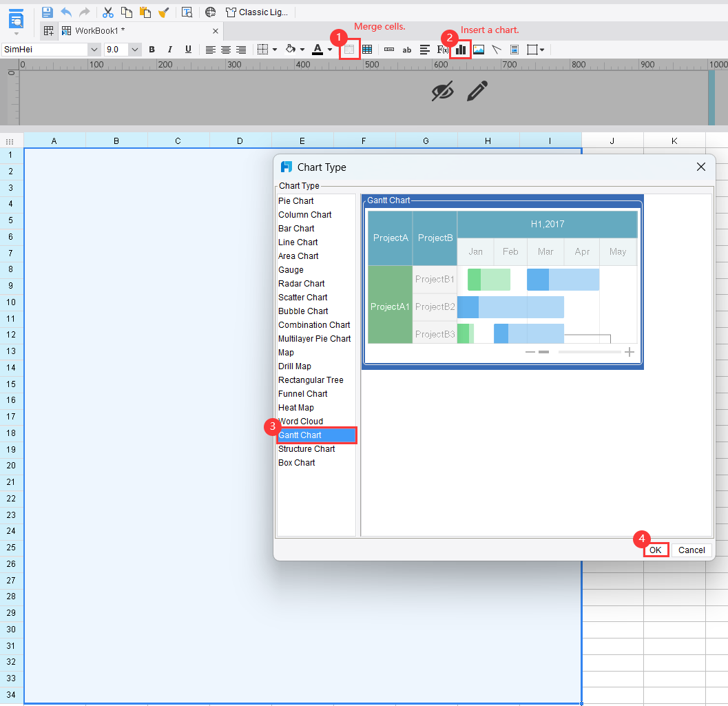Click the Cancel button

point(691,550)
